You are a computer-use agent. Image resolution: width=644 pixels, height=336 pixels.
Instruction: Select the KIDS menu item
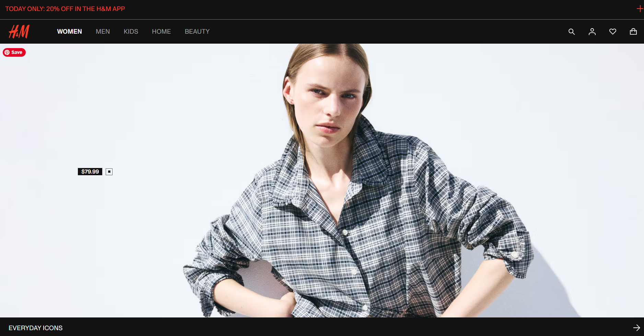click(x=131, y=32)
